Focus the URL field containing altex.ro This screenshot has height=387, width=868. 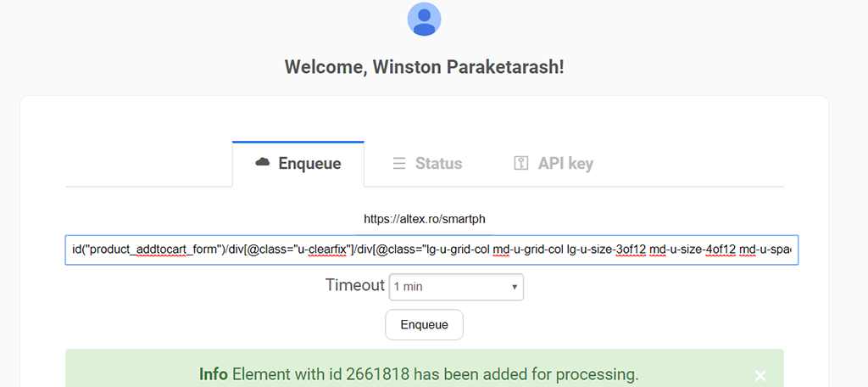click(x=424, y=219)
